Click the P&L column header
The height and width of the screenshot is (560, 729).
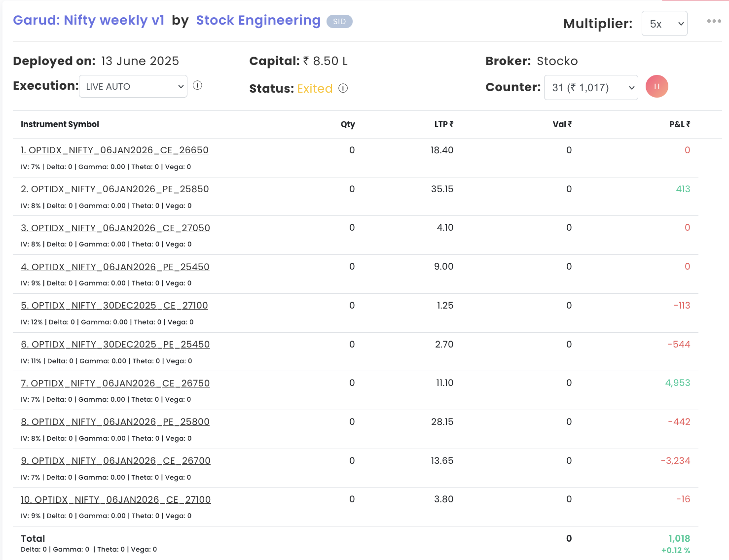(679, 124)
